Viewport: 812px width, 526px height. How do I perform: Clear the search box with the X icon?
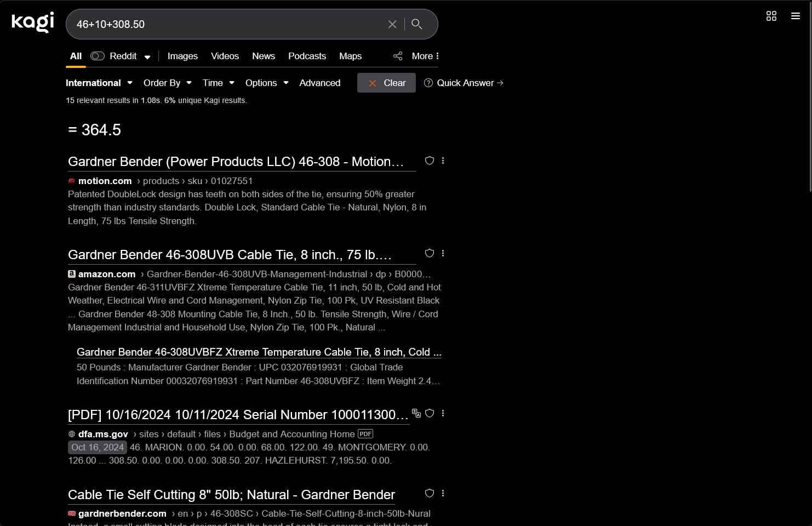[x=392, y=24]
